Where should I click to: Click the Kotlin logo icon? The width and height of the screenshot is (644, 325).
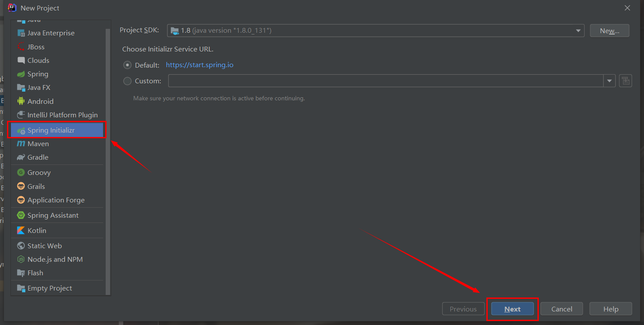21,230
